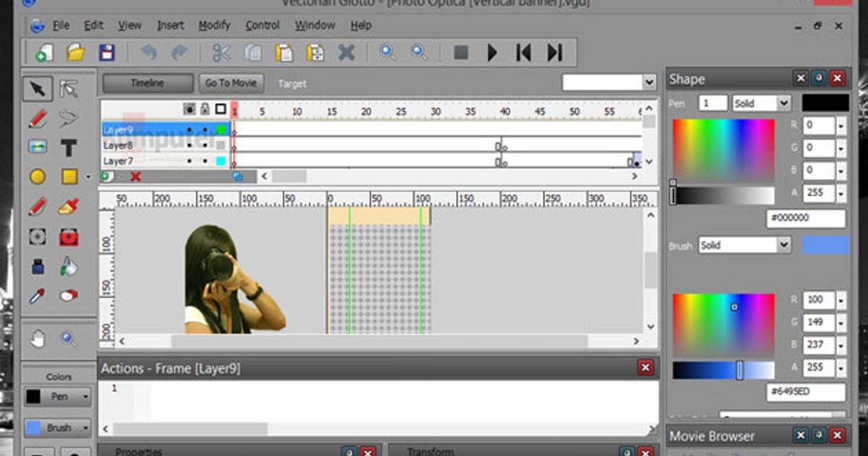Delete layer with the red X
Viewport: 868px width, 456px height.
click(135, 176)
